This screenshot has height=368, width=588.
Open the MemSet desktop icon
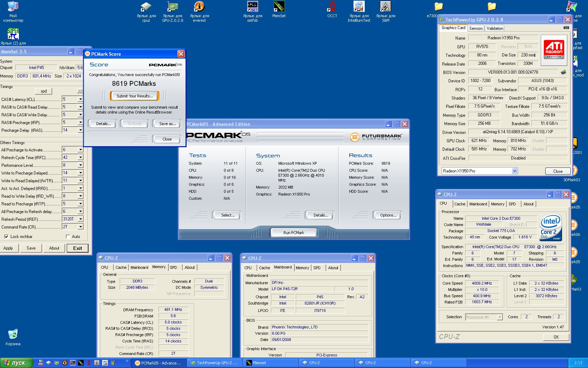[x=279, y=9]
